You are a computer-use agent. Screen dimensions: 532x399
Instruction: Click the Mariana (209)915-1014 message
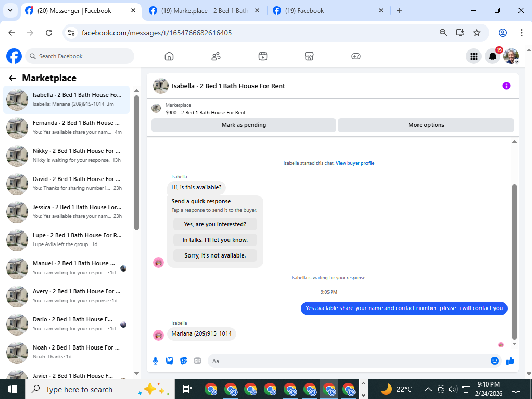click(201, 334)
